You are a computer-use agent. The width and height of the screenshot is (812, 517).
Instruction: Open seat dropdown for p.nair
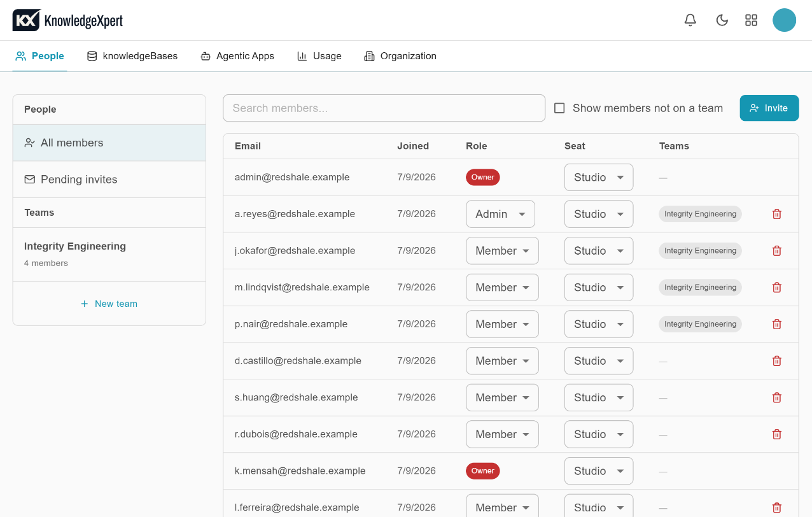coord(599,324)
